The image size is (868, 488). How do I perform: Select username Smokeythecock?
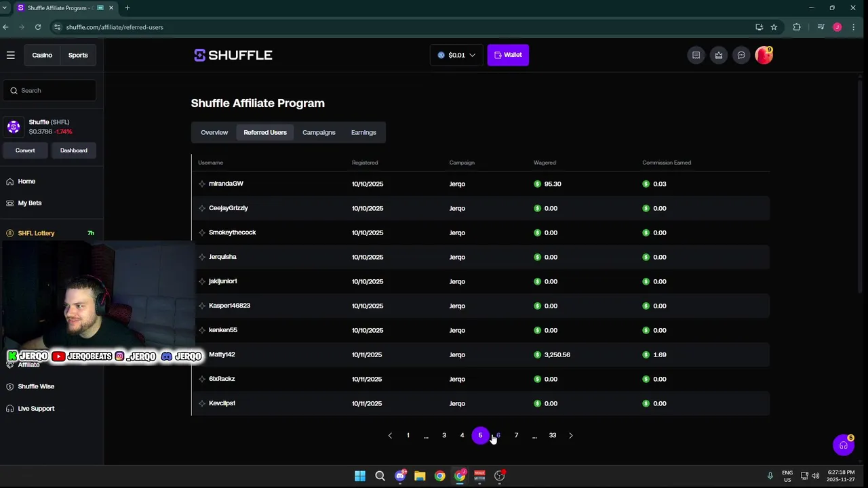[x=232, y=232]
